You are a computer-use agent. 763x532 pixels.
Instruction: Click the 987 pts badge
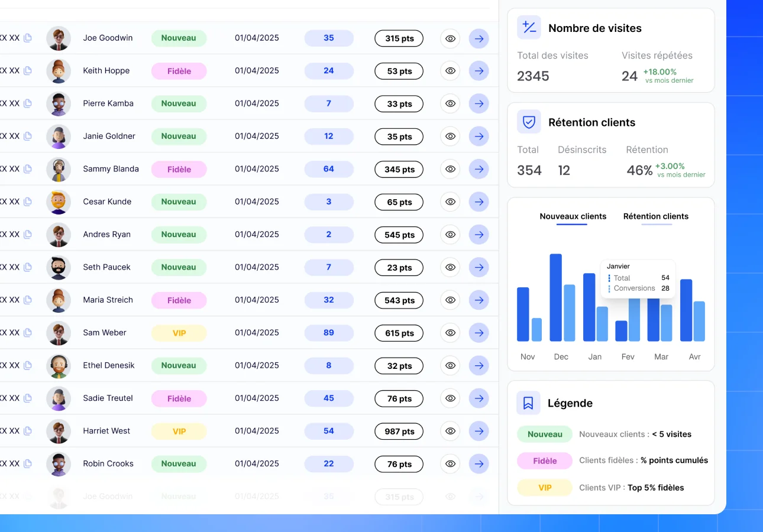[x=399, y=432]
